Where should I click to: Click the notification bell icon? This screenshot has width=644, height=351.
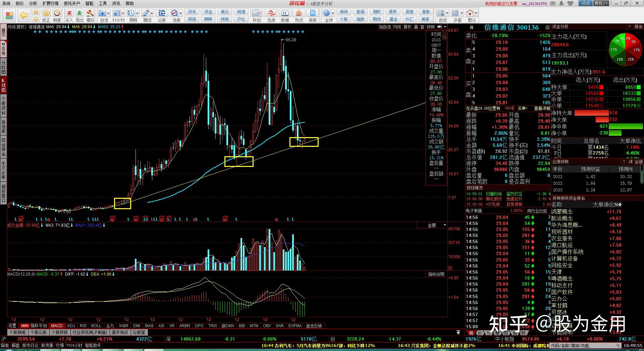click(561, 3)
